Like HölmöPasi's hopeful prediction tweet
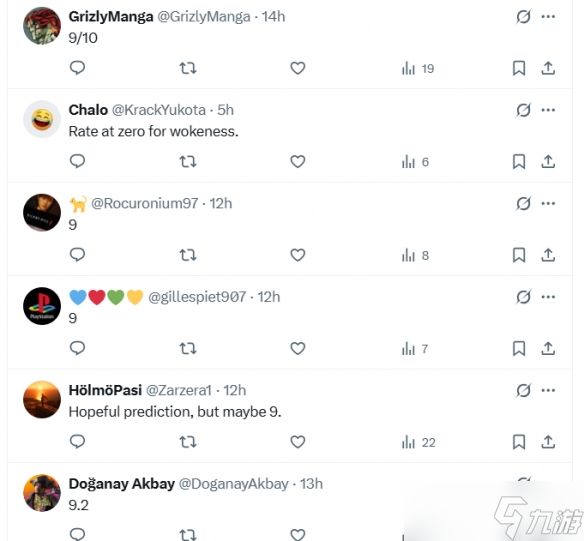The image size is (584, 541). [298, 442]
